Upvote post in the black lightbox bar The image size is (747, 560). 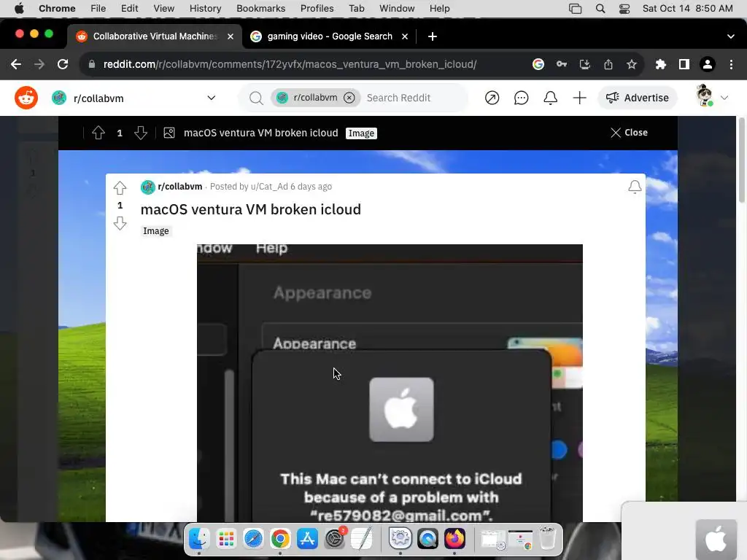98,133
